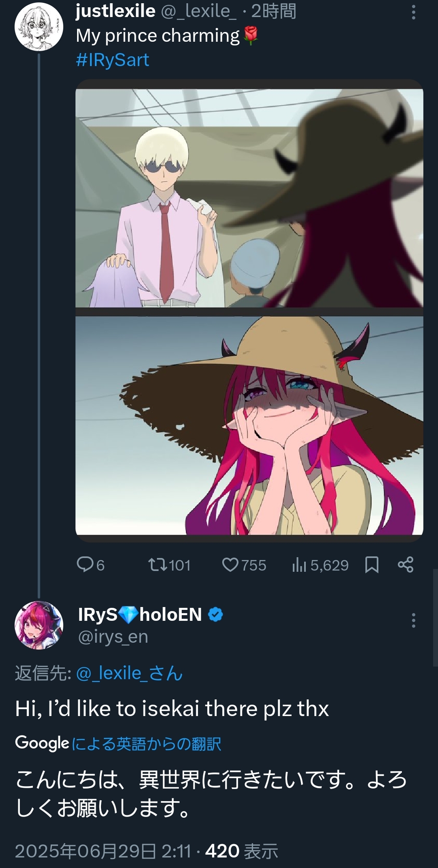Screen dimensions: 438x868
Task: Share the post via share icon
Action: pos(406,564)
